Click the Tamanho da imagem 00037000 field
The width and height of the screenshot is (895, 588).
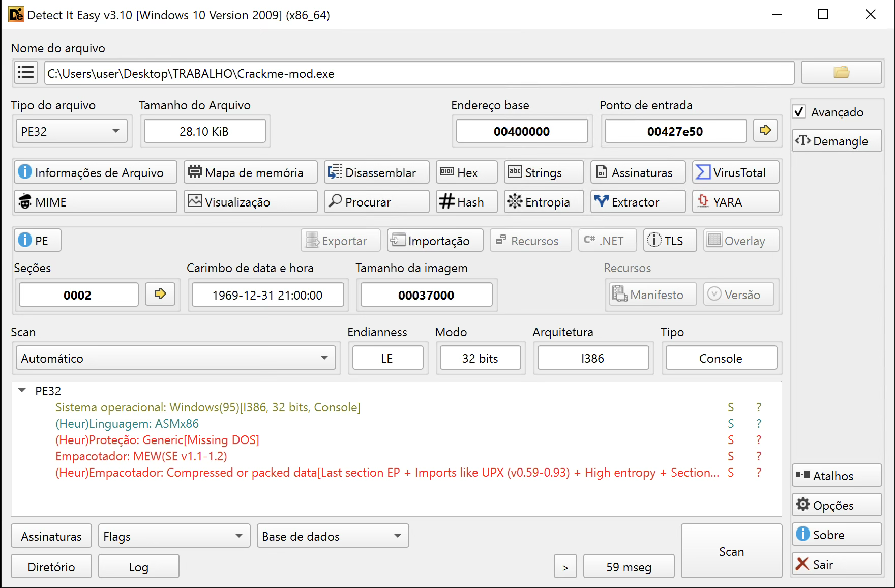426,295
